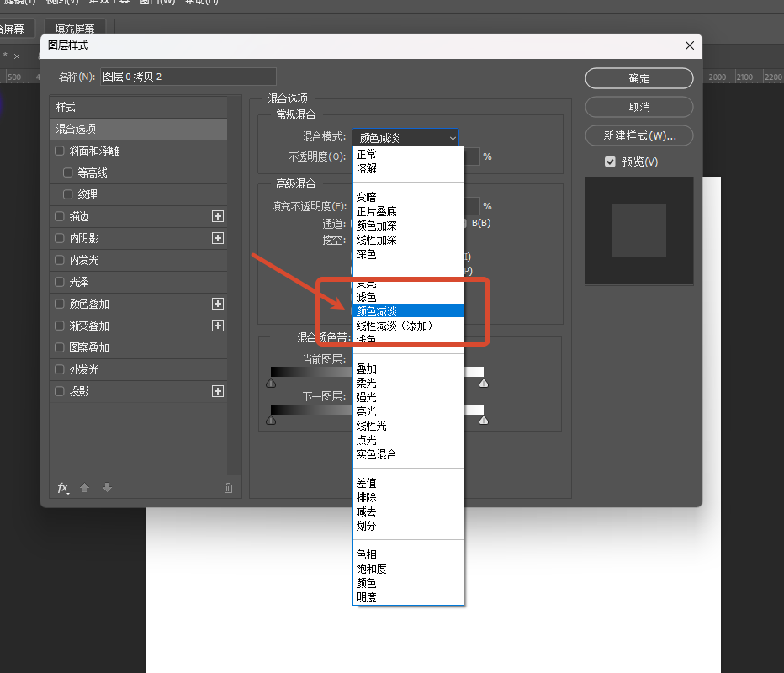Select 减去 blend mode

[x=409, y=511]
